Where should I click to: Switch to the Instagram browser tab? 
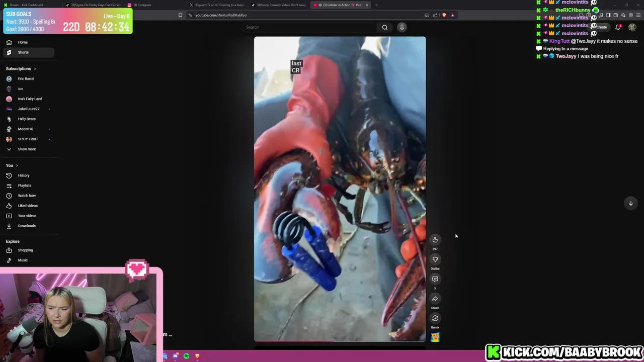(155, 5)
